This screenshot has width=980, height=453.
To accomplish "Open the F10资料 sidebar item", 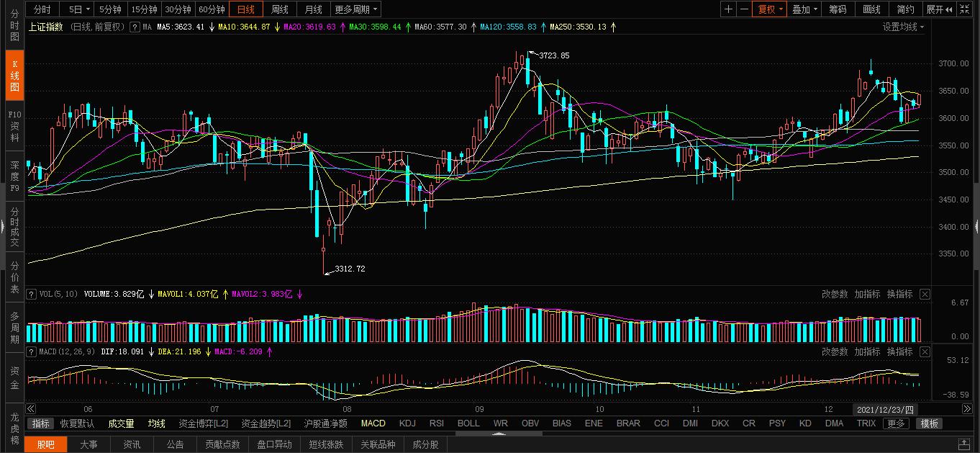I will point(14,125).
